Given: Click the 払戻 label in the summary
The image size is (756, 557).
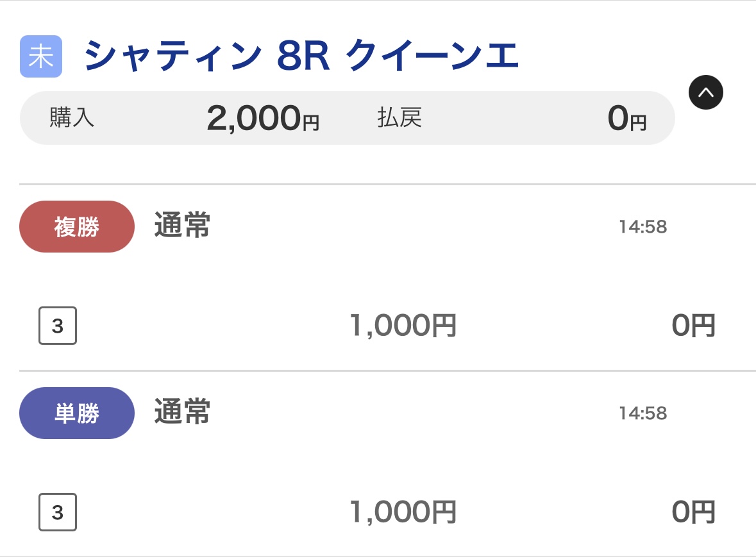Looking at the screenshot, I should click(x=399, y=118).
